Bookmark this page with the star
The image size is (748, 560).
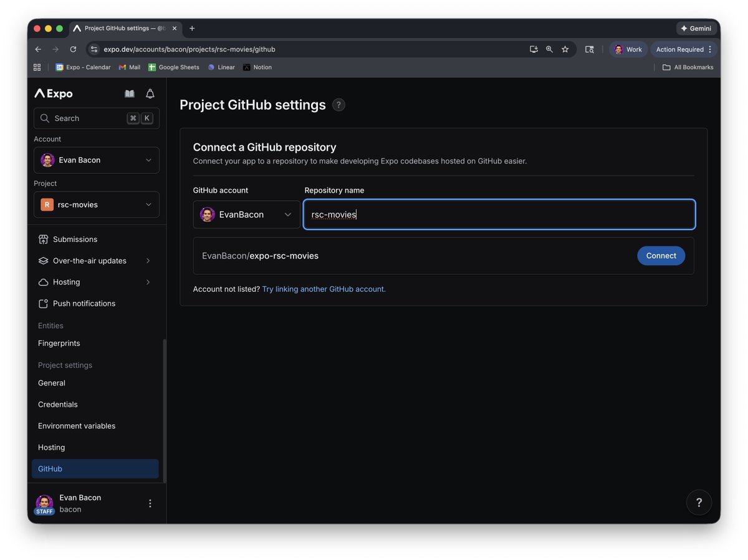click(x=565, y=49)
